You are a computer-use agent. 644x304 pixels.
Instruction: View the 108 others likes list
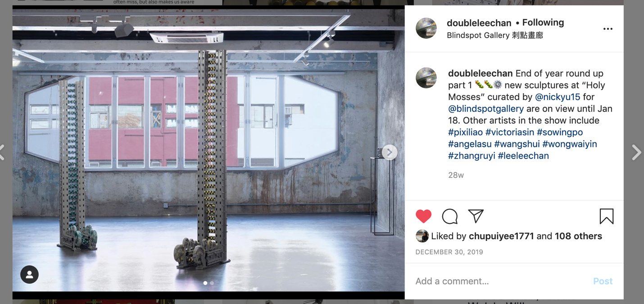tap(578, 236)
